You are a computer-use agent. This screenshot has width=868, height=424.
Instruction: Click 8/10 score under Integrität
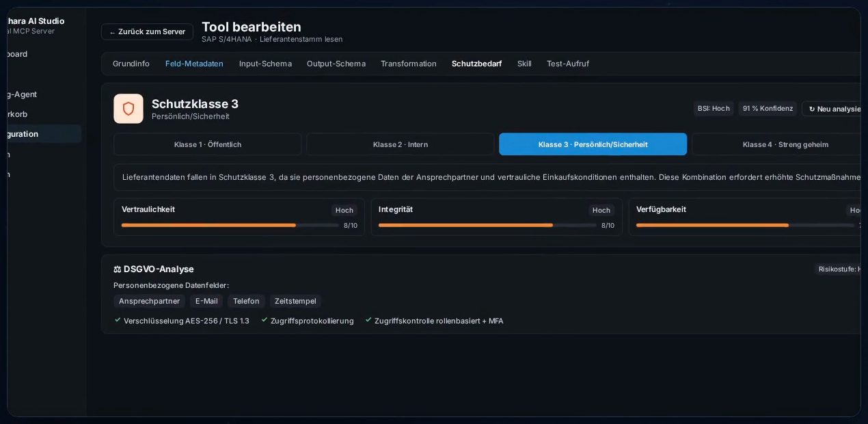tap(608, 226)
